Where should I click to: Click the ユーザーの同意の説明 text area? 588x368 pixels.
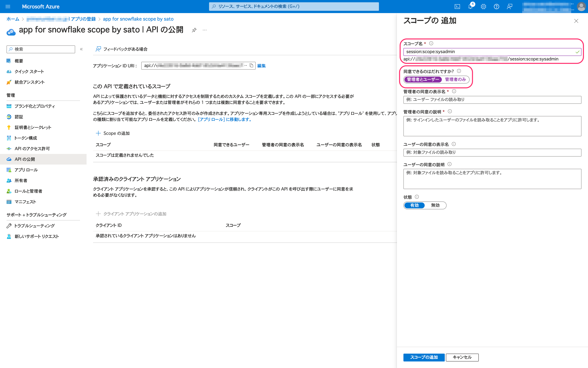point(492,179)
